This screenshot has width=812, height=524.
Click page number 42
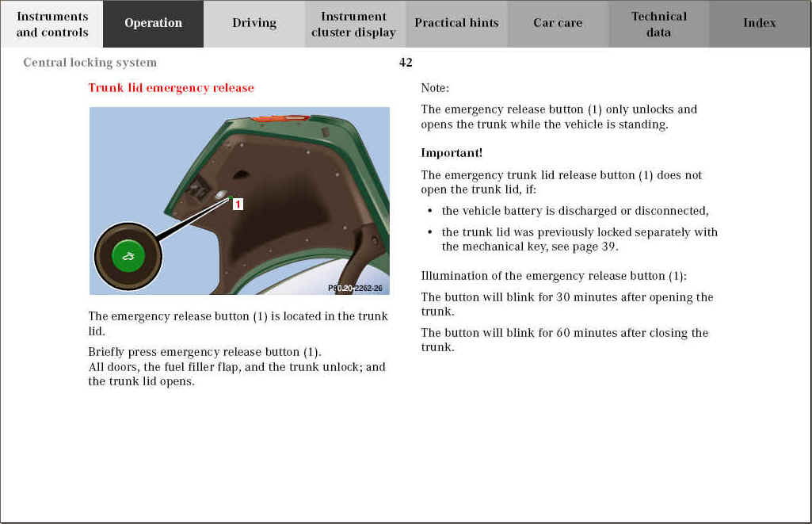(x=406, y=63)
